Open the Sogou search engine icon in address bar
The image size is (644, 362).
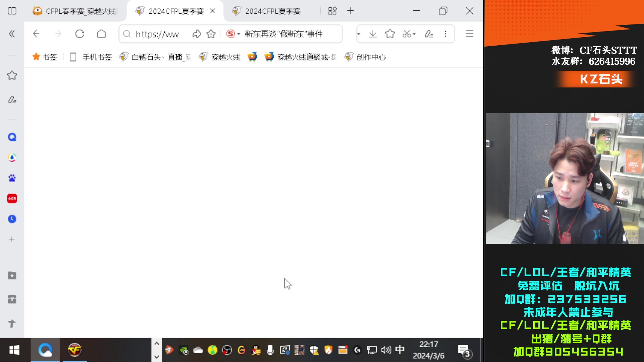[231, 34]
